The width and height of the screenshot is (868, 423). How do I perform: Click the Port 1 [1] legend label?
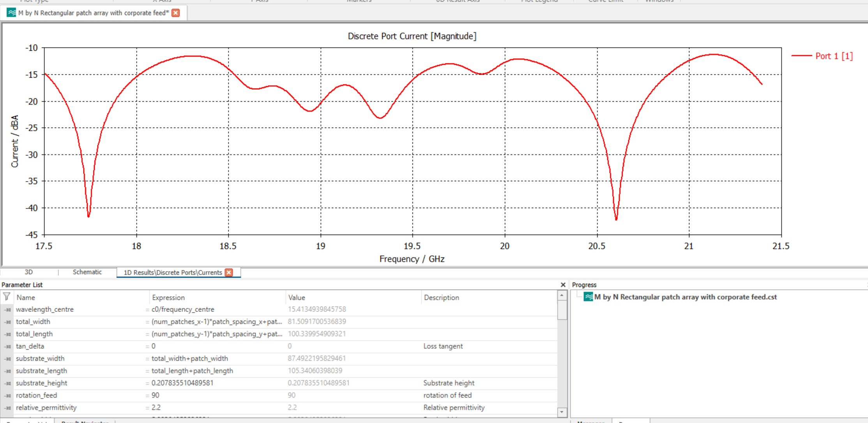click(x=834, y=56)
